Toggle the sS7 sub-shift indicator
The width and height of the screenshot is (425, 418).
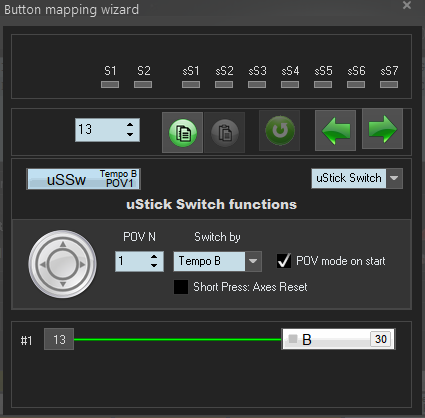pyautogui.click(x=389, y=85)
